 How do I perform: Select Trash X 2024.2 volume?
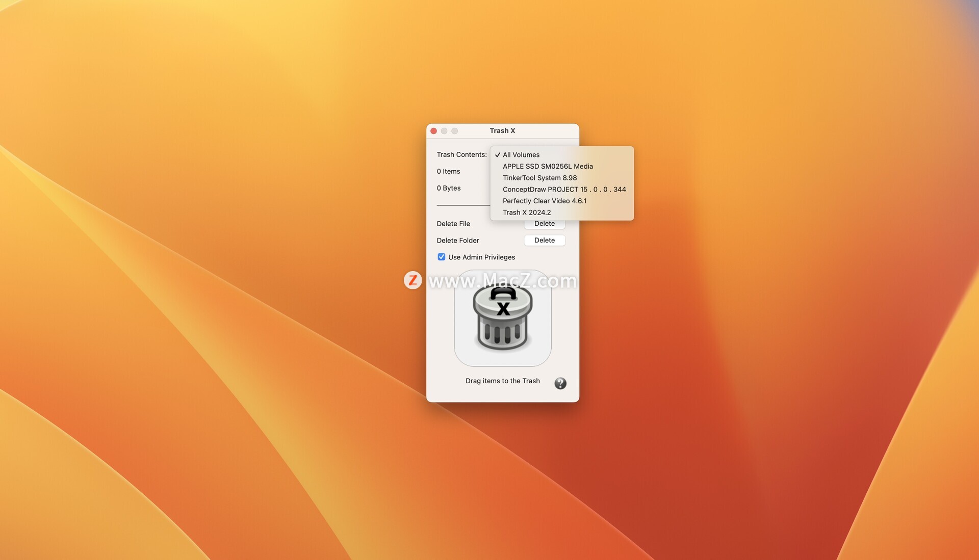pyautogui.click(x=561, y=212)
